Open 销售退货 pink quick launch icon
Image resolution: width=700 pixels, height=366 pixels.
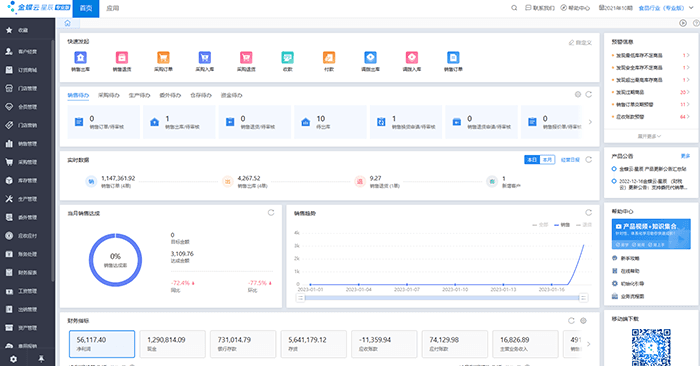[x=121, y=58]
